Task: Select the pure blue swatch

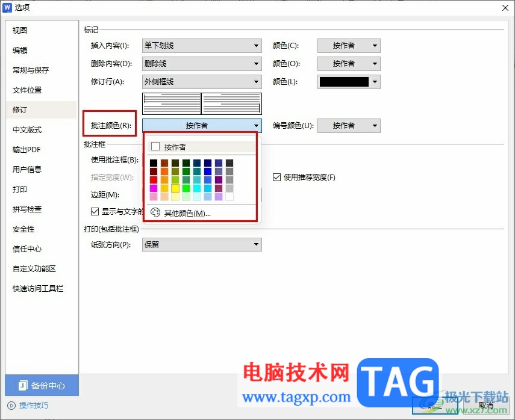Action: 208,171
